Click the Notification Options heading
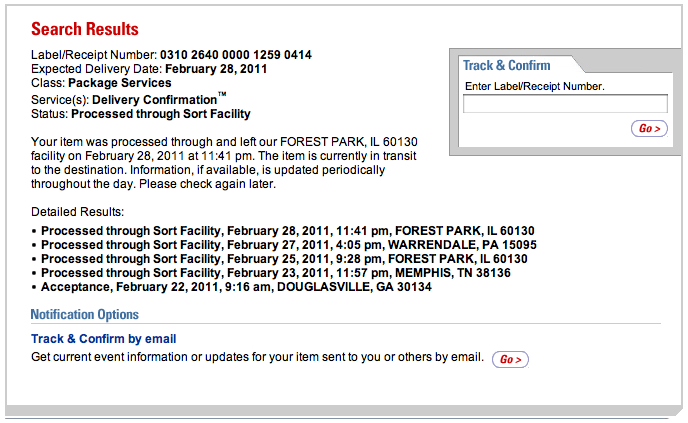The width and height of the screenshot is (688, 423). (x=85, y=315)
